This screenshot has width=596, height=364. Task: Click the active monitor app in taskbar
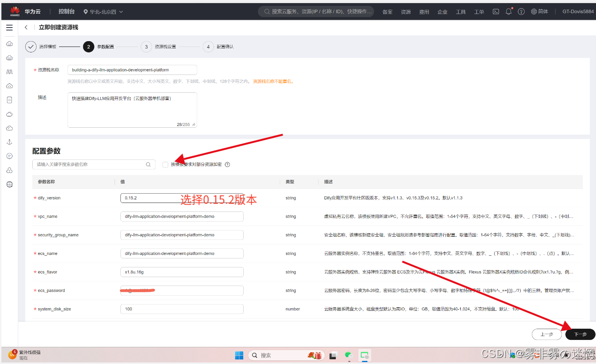click(x=364, y=355)
